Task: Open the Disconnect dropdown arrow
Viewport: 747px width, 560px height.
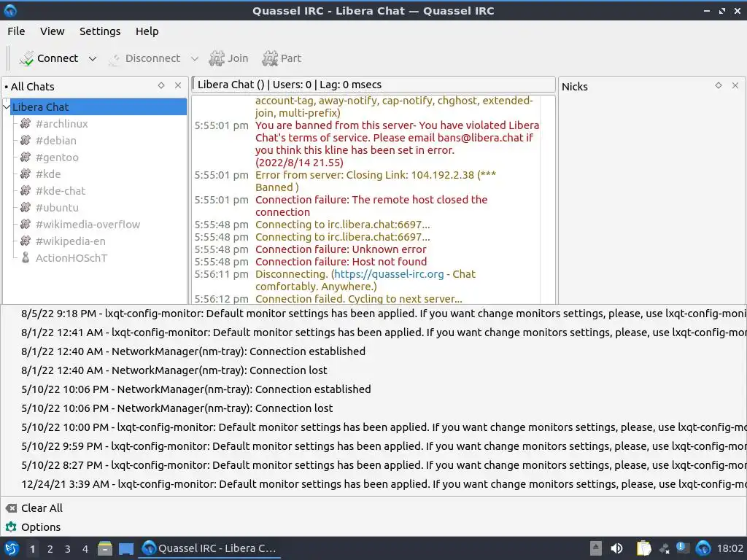Action: click(194, 58)
